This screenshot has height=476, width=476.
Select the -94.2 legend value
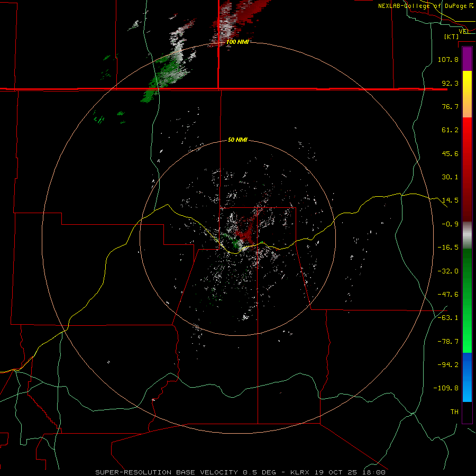click(448, 365)
